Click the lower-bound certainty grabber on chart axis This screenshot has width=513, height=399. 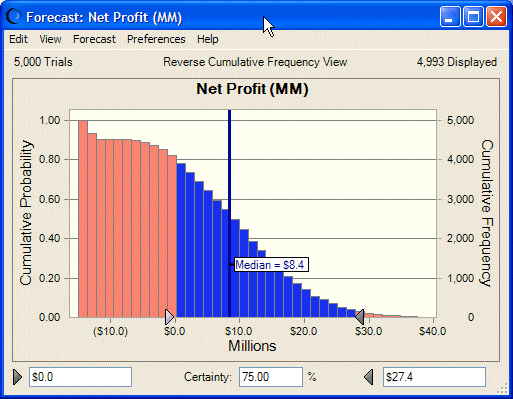pos(170,317)
